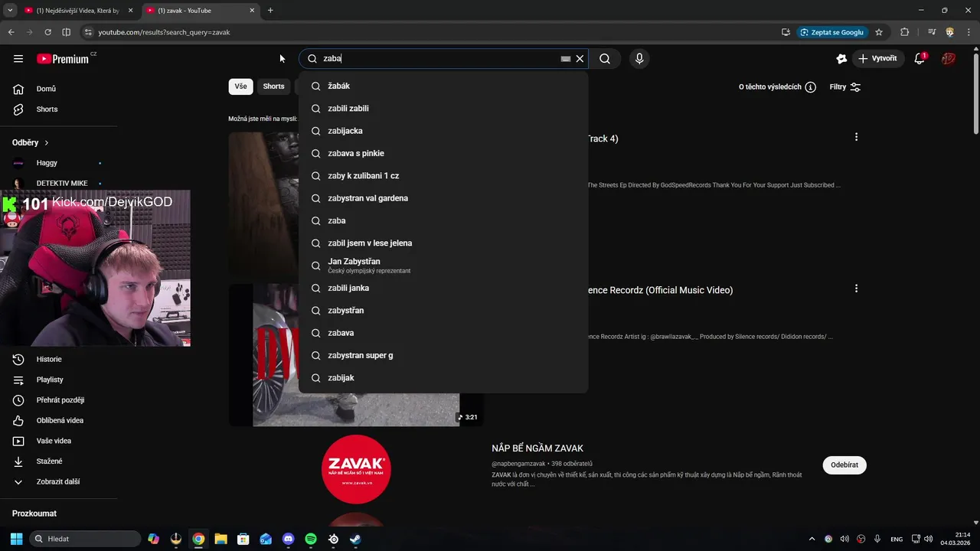Show hidden system tray icons
980x551 pixels.
pos(812,539)
